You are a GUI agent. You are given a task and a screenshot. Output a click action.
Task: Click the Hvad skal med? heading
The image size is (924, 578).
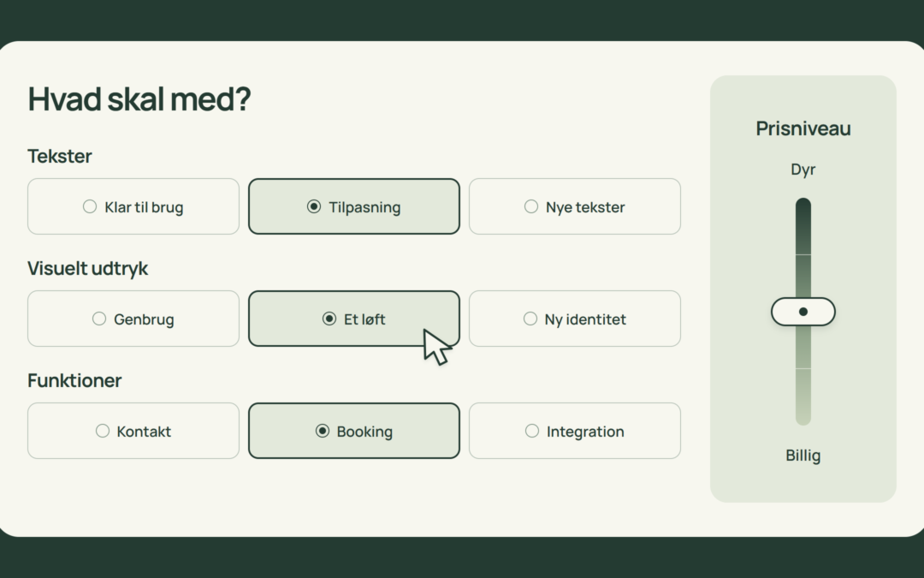(x=139, y=99)
